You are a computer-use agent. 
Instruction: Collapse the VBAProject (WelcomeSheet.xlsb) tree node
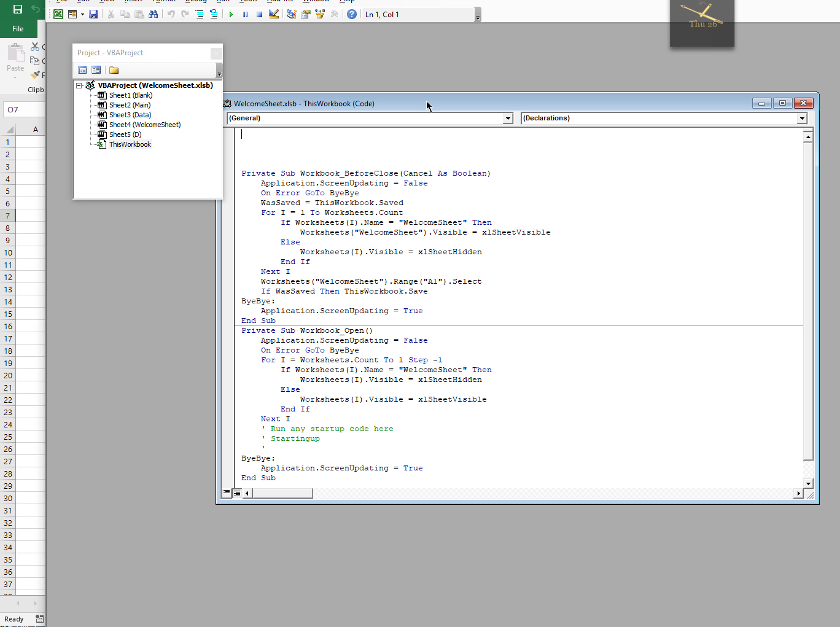pyautogui.click(x=79, y=86)
